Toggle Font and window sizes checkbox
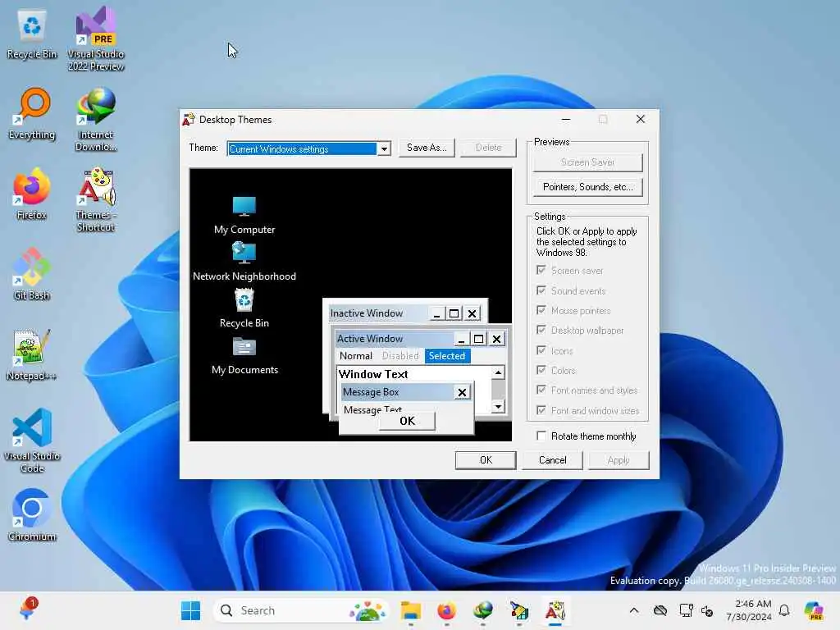Screen dimensions: 840x630 541,410
